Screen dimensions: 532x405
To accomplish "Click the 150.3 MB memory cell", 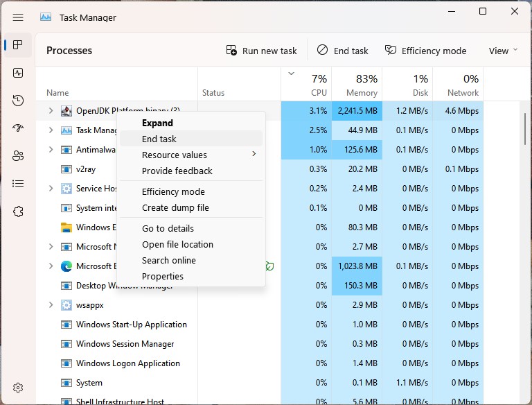I will (x=357, y=286).
